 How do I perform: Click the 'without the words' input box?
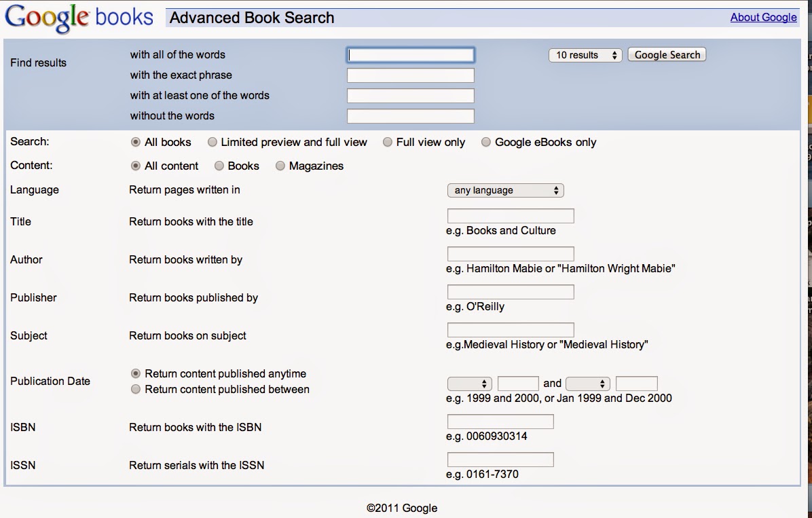click(x=410, y=116)
